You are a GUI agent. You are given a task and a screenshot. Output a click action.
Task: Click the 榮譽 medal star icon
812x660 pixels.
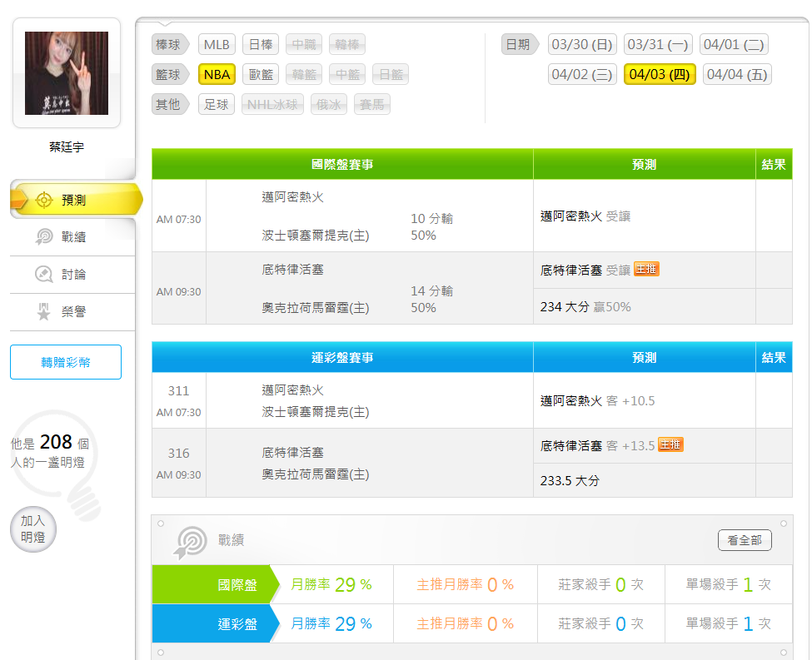(x=44, y=311)
